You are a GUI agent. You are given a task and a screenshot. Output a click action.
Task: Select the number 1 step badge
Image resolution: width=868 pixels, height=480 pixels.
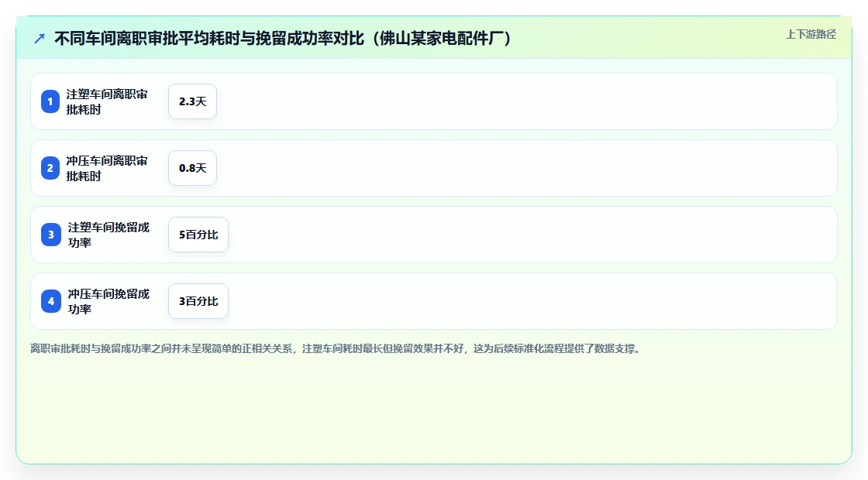pos(50,101)
